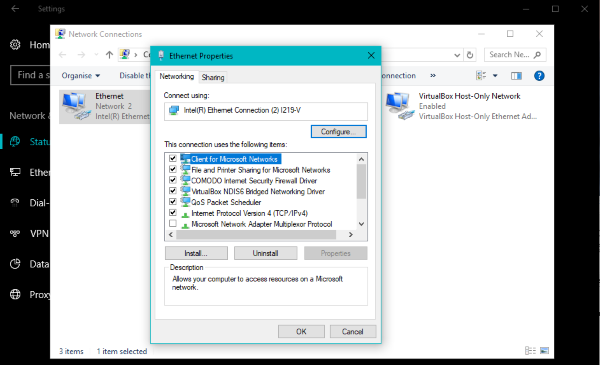Toggle COMODO Internet Security Firewall Driver checkbox

[x=173, y=180]
